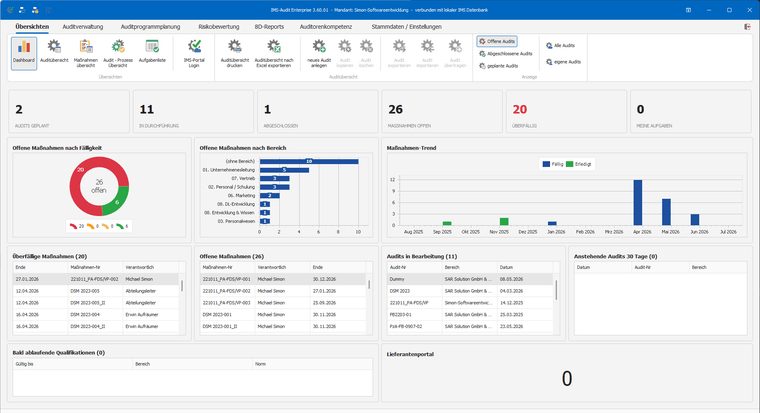
Task: Click the scrollbar of Offene Maßnahmen list
Action: point(369,285)
